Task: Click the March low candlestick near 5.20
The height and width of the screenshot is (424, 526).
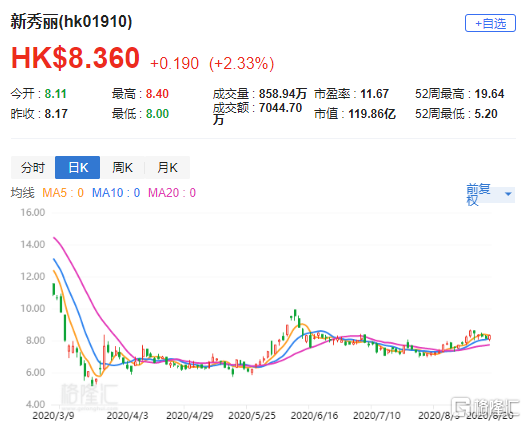Action: coord(93,382)
